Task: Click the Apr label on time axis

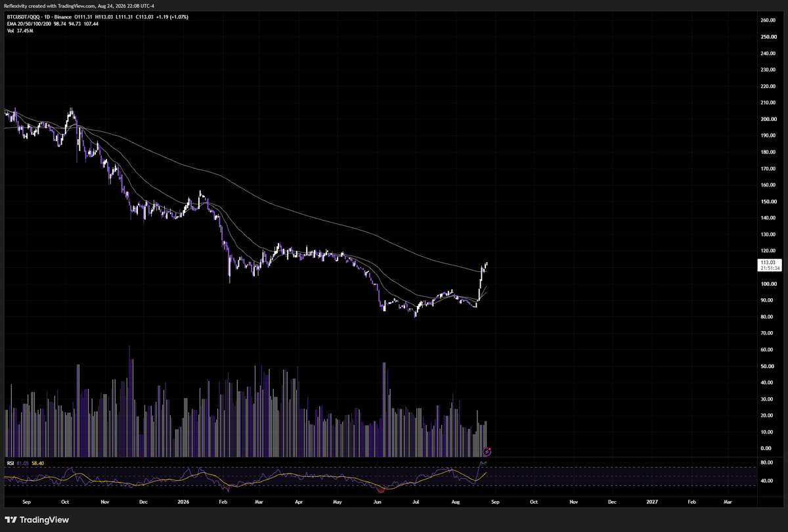Action: [299, 501]
